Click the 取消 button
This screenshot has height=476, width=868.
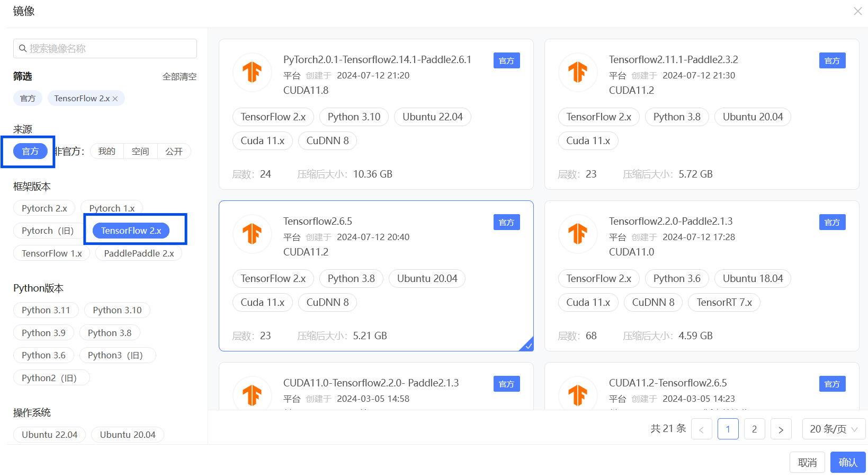pos(807,462)
